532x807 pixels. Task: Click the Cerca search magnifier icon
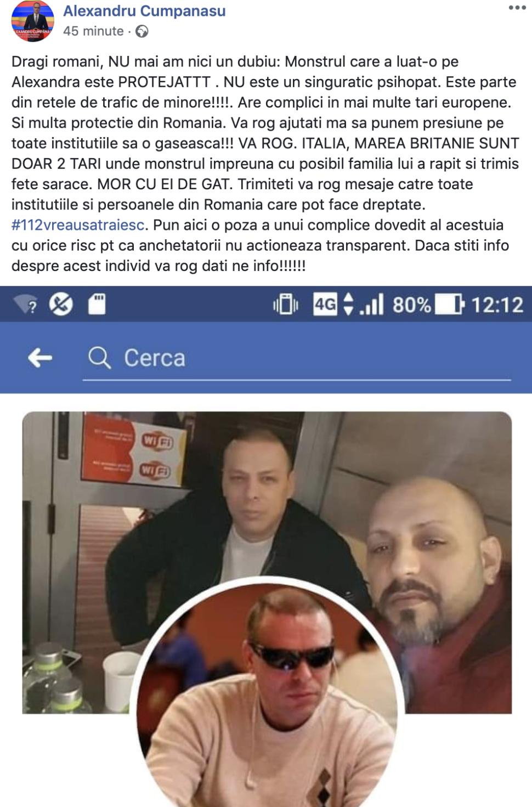pyautogui.click(x=100, y=358)
